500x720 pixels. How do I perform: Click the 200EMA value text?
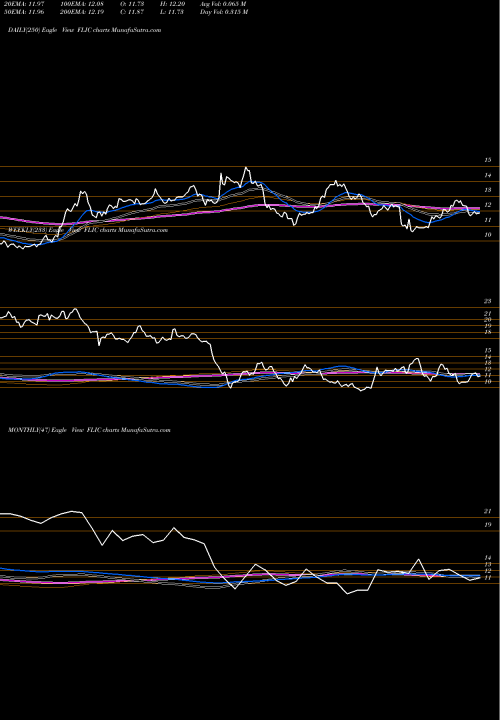[82, 11]
